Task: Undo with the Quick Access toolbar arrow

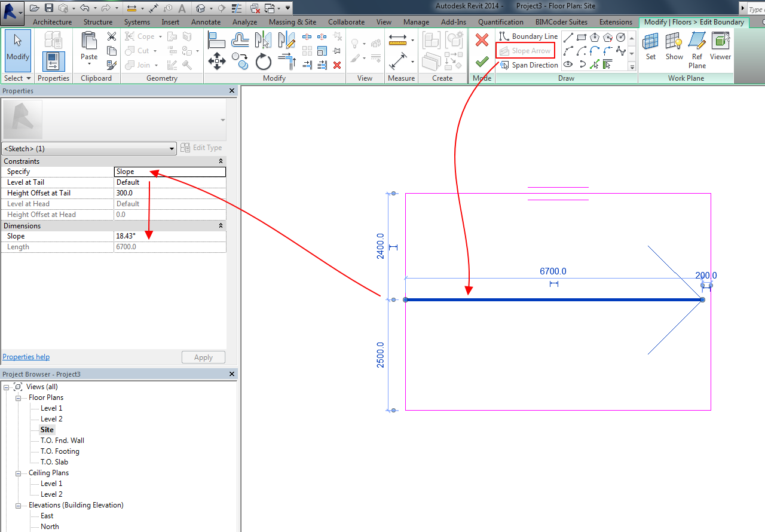Action: pyautogui.click(x=84, y=8)
